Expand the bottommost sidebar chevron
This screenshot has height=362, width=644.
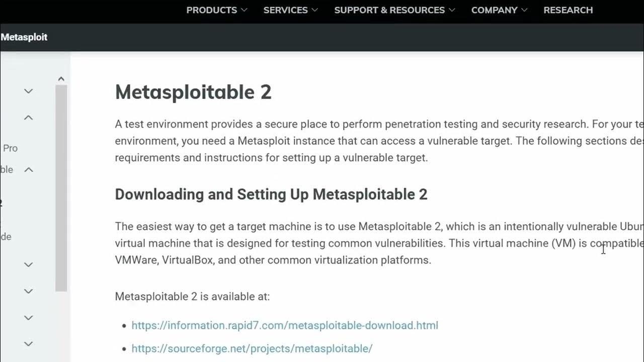click(x=29, y=344)
